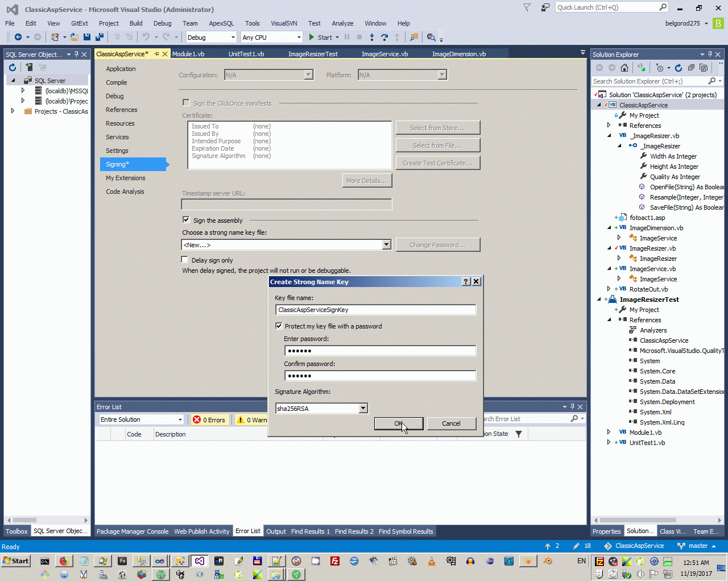
Task: Click the Quick Launch search box
Action: click(611, 7)
